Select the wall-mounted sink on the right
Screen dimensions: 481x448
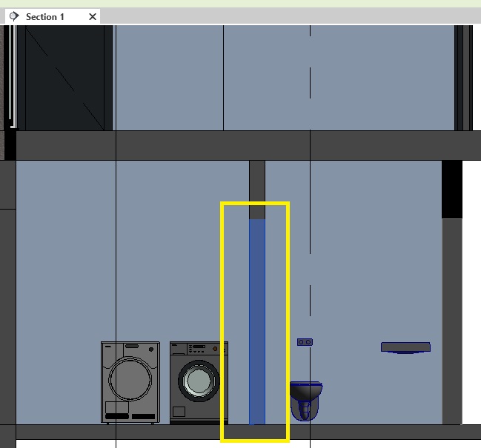coord(405,347)
